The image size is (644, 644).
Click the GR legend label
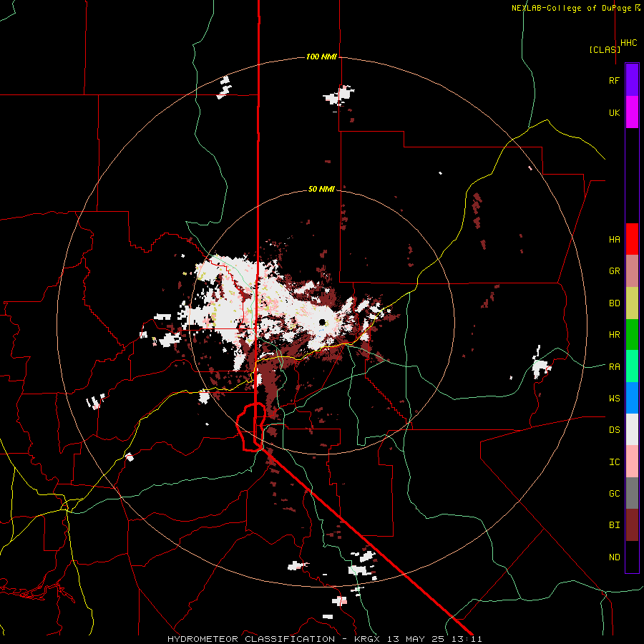point(614,271)
